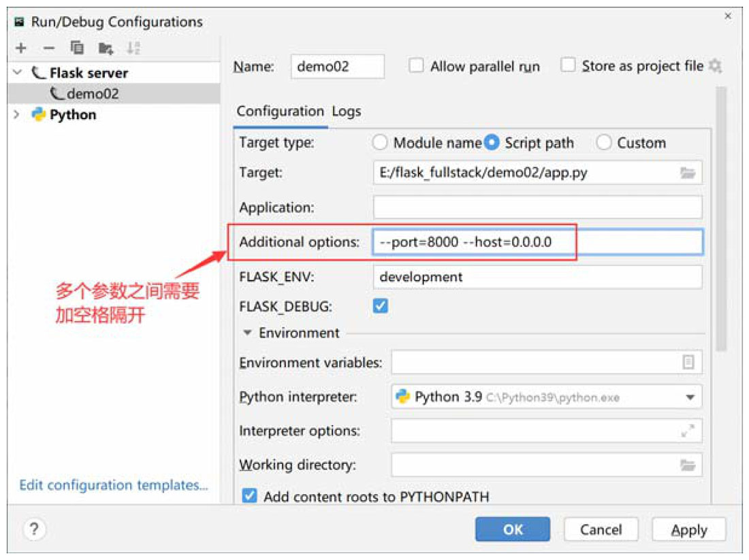Click the Save/Move to folder icon

[x=105, y=48]
